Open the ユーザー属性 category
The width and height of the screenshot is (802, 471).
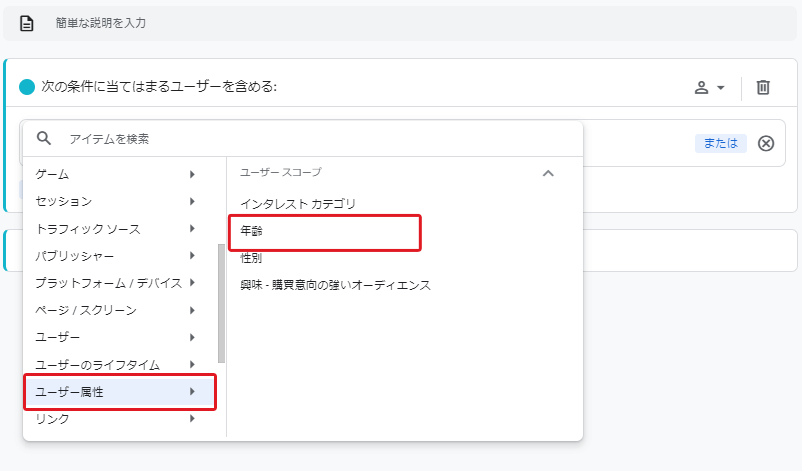120,392
